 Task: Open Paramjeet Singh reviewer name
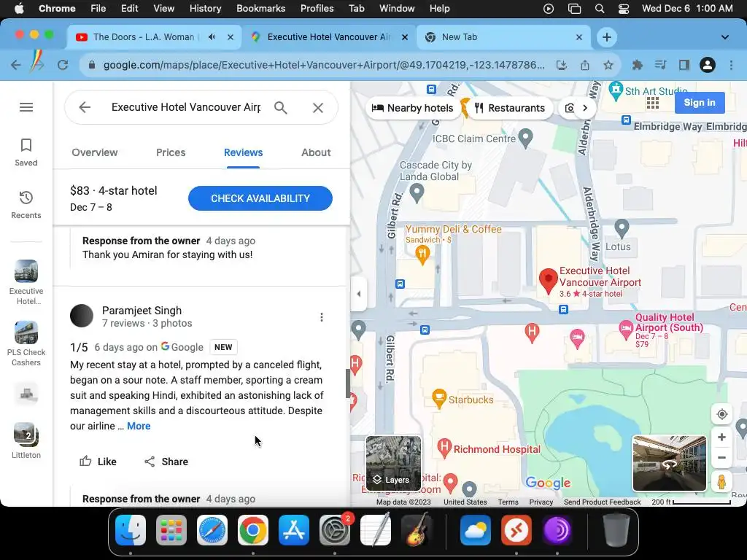142,311
